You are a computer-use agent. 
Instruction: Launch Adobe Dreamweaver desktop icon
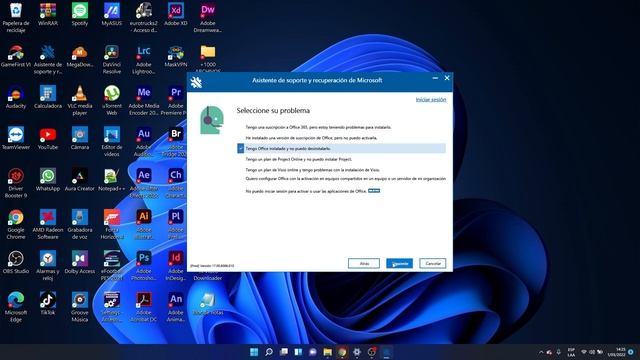pos(208,18)
